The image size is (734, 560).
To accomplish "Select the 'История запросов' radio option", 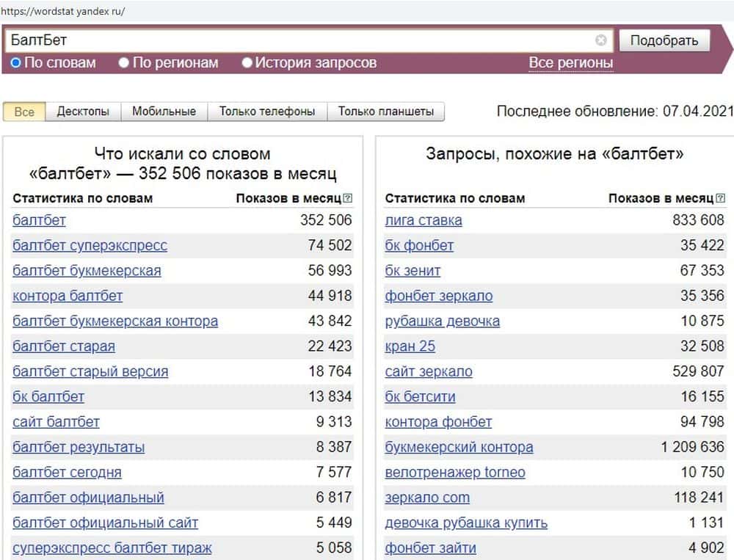I will 247,63.
